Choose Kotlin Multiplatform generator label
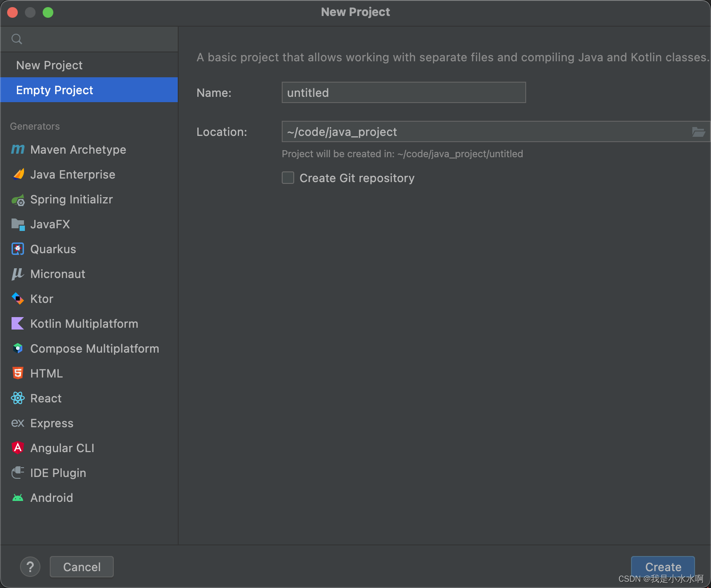711x588 pixels. [x=84, y=324]
